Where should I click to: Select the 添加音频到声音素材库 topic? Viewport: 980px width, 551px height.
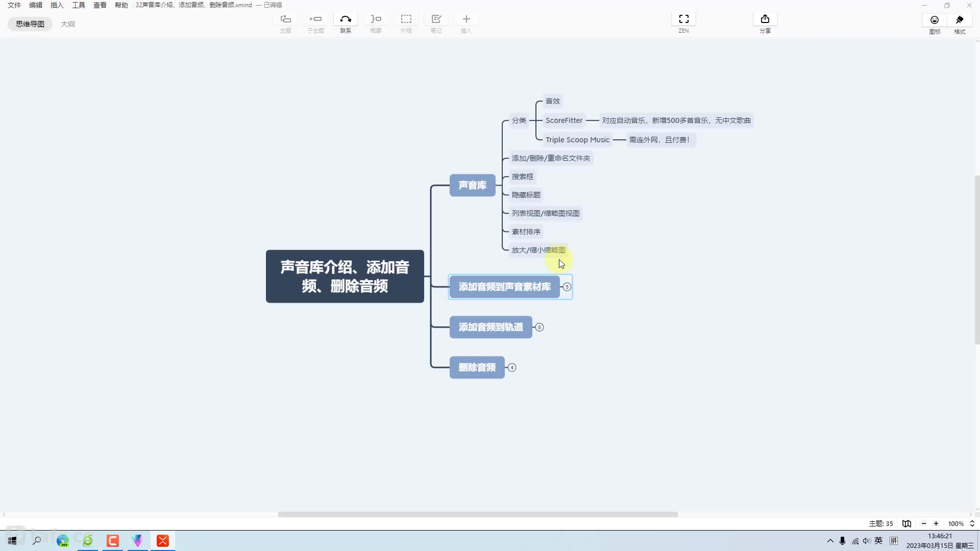pos(505,287)
